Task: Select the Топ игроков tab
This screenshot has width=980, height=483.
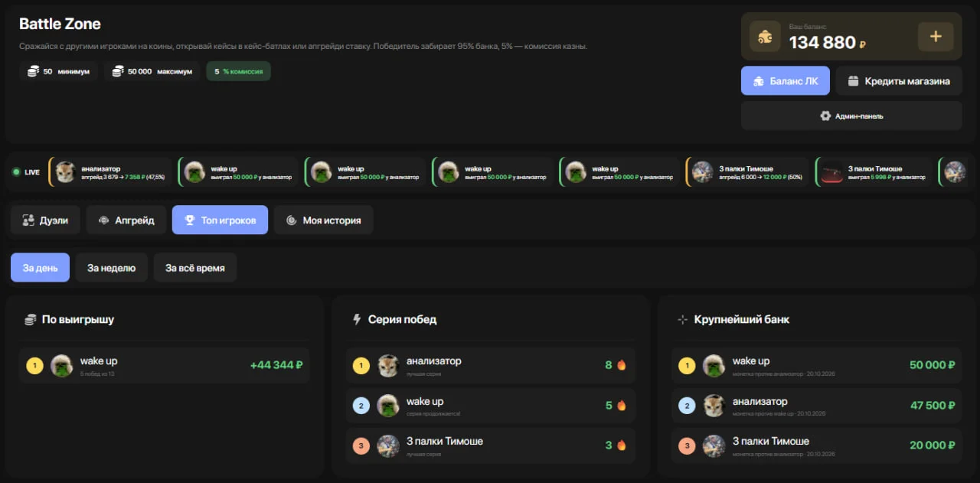Action: pos(220,220)
